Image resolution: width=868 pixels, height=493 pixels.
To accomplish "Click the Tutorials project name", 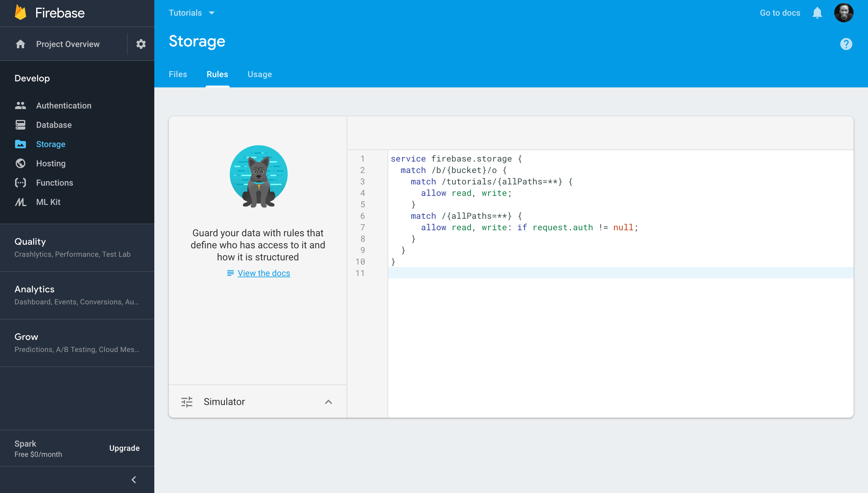I will 185,13.
